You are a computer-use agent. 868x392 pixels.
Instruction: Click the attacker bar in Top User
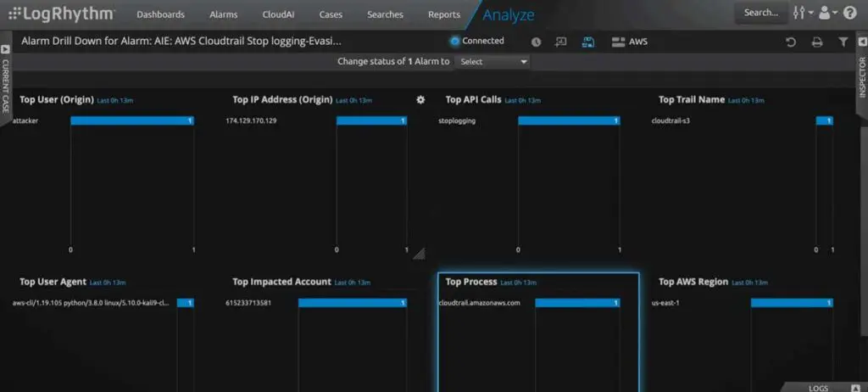click(x=132, y=120)
